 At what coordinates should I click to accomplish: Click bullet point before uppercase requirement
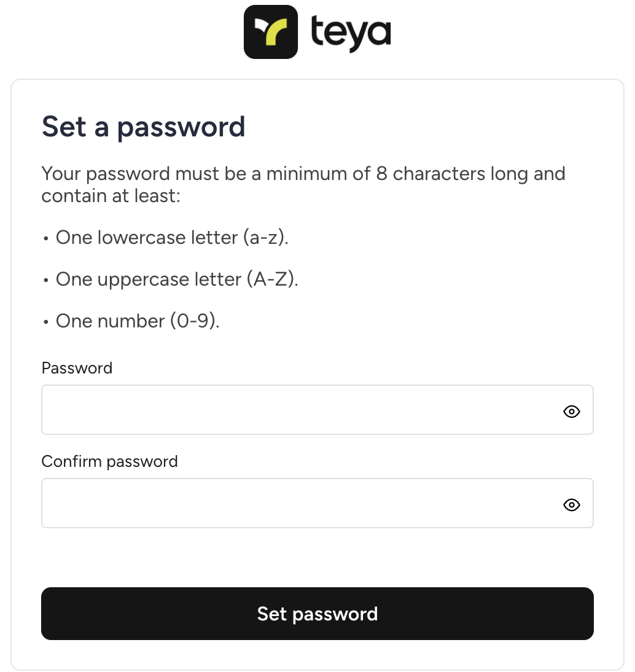coord(46,280)
